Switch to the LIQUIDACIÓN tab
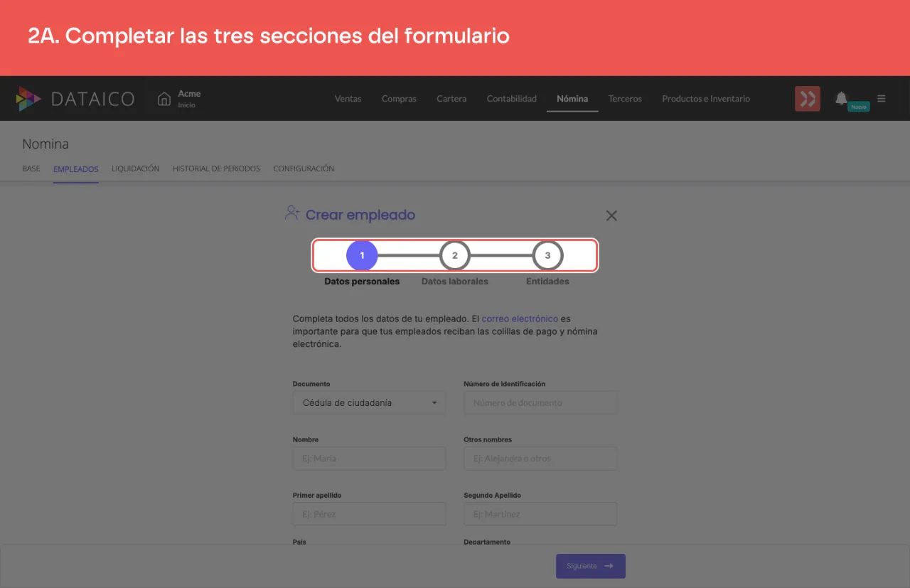The height and width of the screenshot is (588, 910). click(x=135, y=169)
